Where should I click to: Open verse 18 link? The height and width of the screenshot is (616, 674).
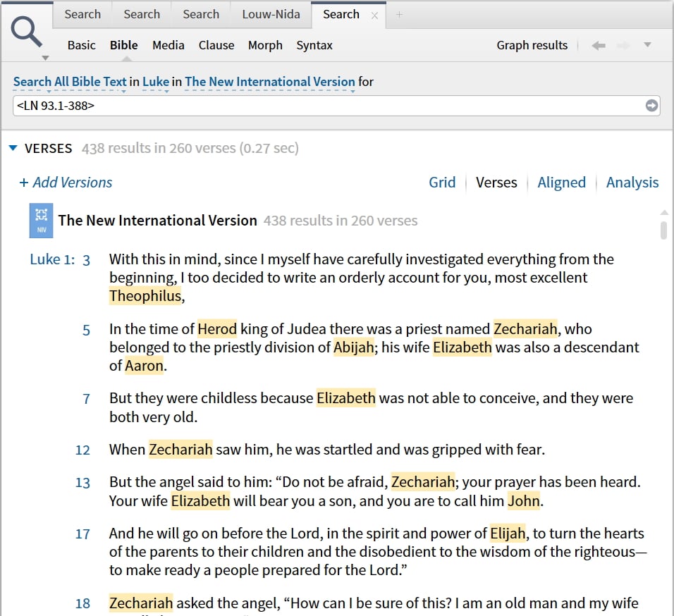[82, 603]
